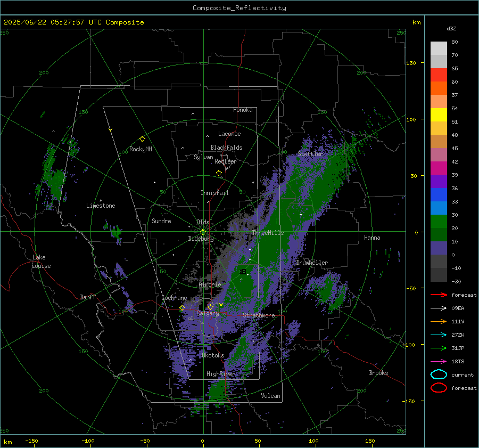Click the yellow V marker northwest of RockyMH
This screenshot has height=448, width=479.
pyautogui.click(x=110, y=130)
